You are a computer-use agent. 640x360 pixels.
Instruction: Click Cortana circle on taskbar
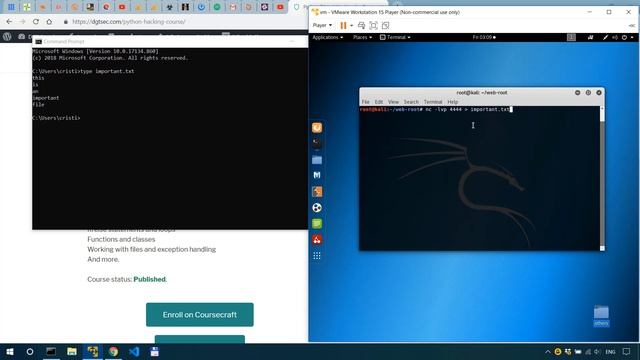tap(30, 351)
